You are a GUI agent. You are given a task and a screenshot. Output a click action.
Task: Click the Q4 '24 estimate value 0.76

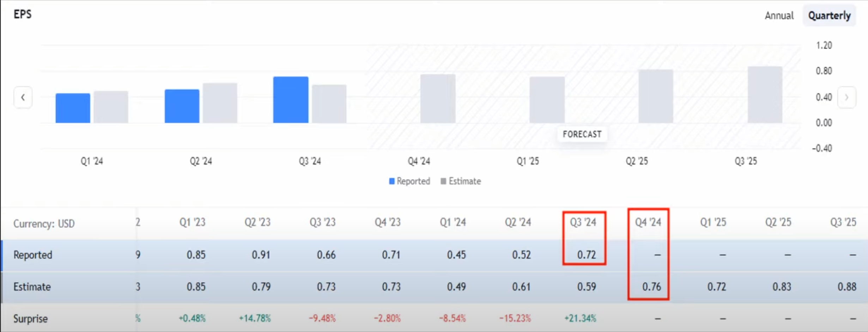coord(651,287)
